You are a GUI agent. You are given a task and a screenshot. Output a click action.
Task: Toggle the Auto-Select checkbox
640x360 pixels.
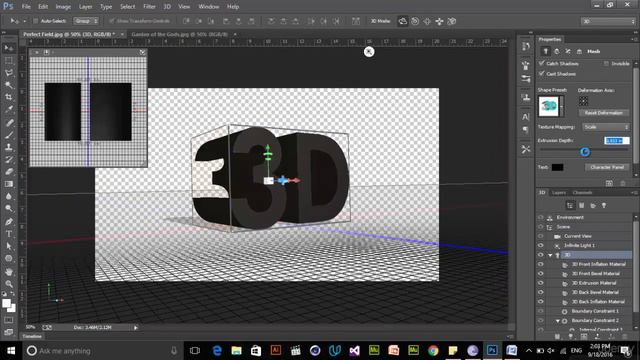pos(36,21)
